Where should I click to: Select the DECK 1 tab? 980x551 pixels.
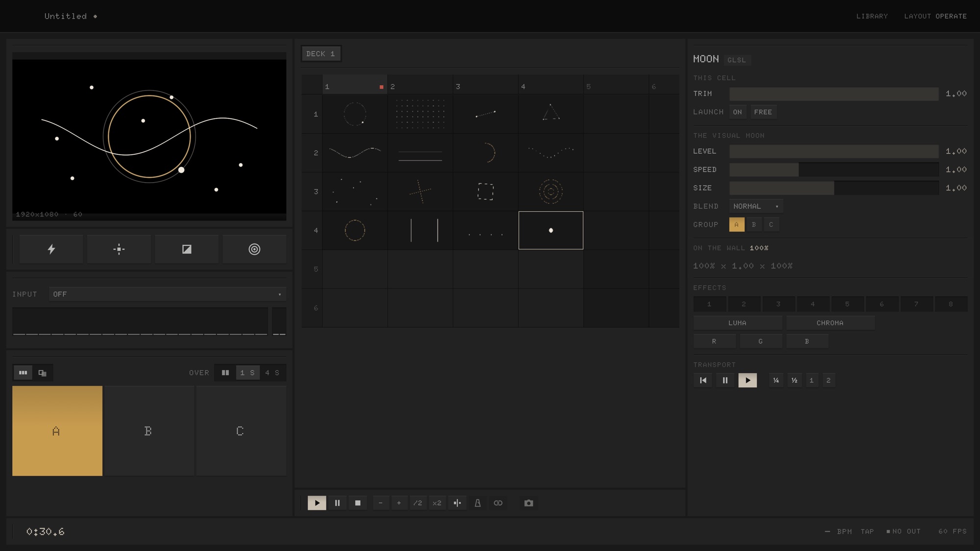321,54
